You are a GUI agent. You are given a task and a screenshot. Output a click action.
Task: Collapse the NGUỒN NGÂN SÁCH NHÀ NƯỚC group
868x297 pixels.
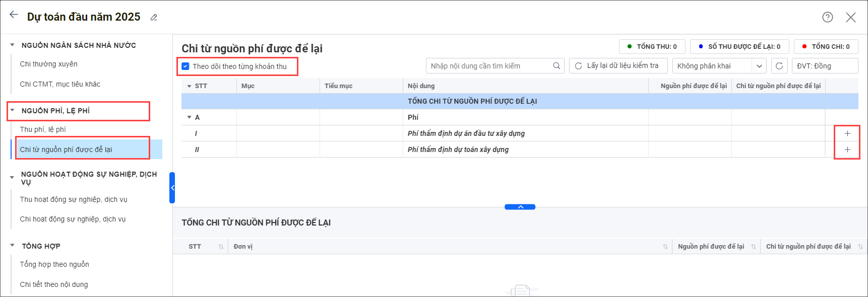pos(12,45)
